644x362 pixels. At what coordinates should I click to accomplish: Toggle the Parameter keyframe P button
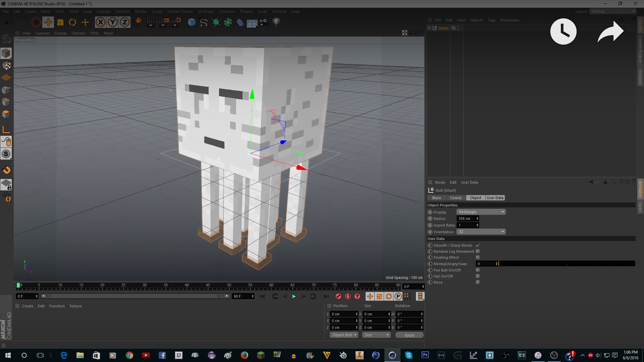point(398,296)
